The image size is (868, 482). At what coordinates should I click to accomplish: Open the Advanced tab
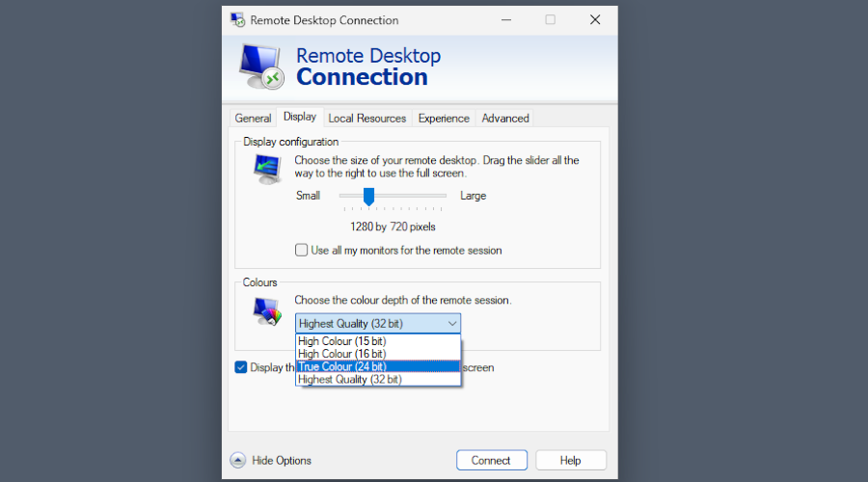(x=505, y=119)
